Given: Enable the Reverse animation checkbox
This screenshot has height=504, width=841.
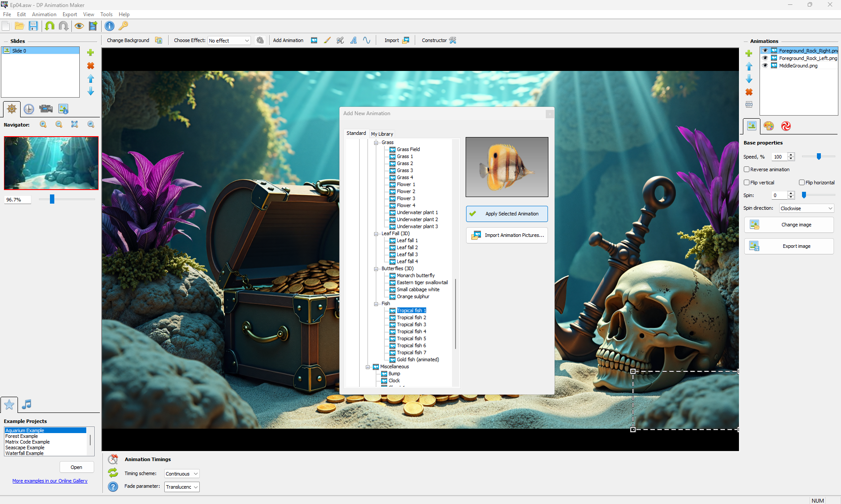Looking at the screenshot, I should click(747, 169).
